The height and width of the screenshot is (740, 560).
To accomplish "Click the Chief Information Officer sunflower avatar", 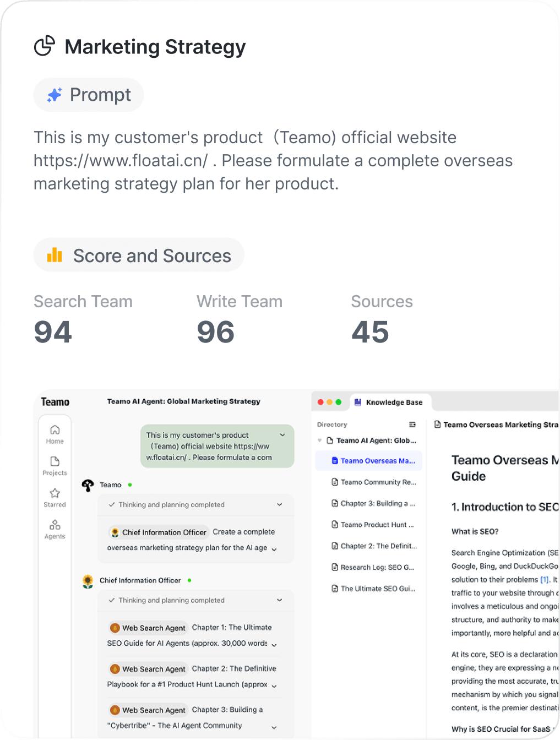I will 88,581.
